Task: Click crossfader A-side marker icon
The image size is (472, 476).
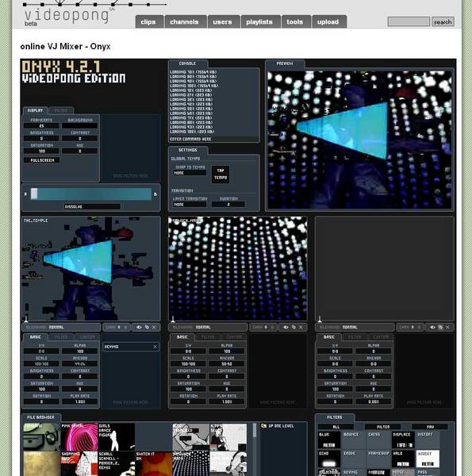Action: [x=25, y=194]
